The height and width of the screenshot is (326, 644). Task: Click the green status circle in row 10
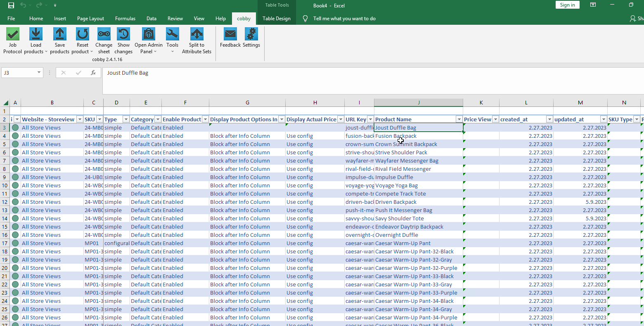click(x=15, y=185)
